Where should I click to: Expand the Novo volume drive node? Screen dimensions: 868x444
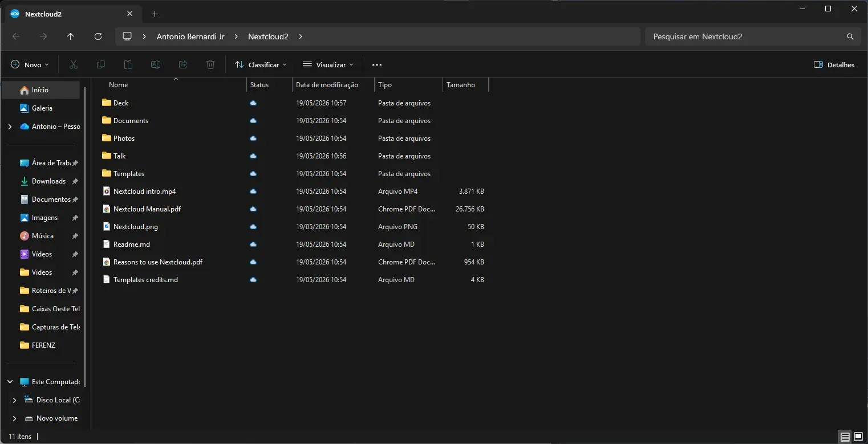click(x=14, y=418)
